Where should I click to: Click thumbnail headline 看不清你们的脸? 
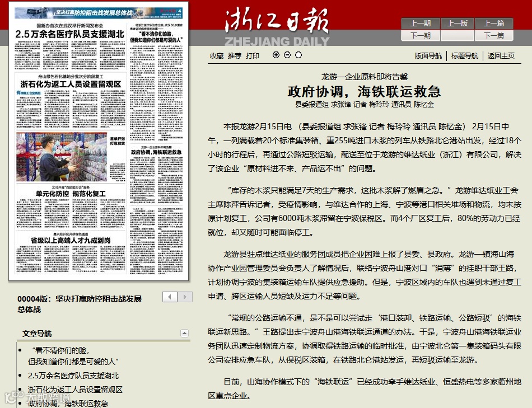(x=156, y=36)
